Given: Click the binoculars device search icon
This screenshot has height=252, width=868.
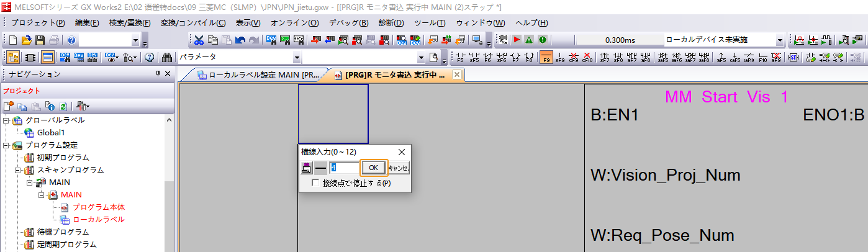Looking at the screenshot, I should (x=167, y=58).
